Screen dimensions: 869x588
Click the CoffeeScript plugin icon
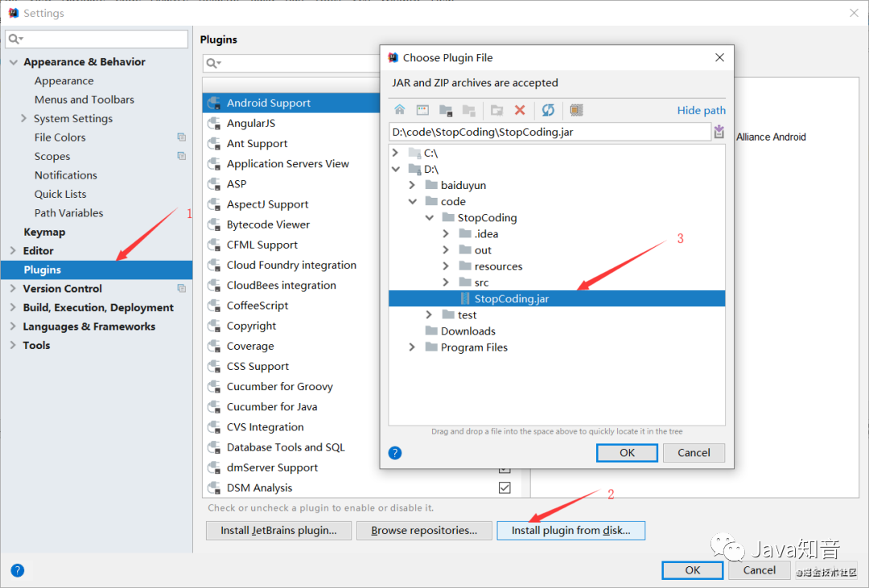pos(214,306)
